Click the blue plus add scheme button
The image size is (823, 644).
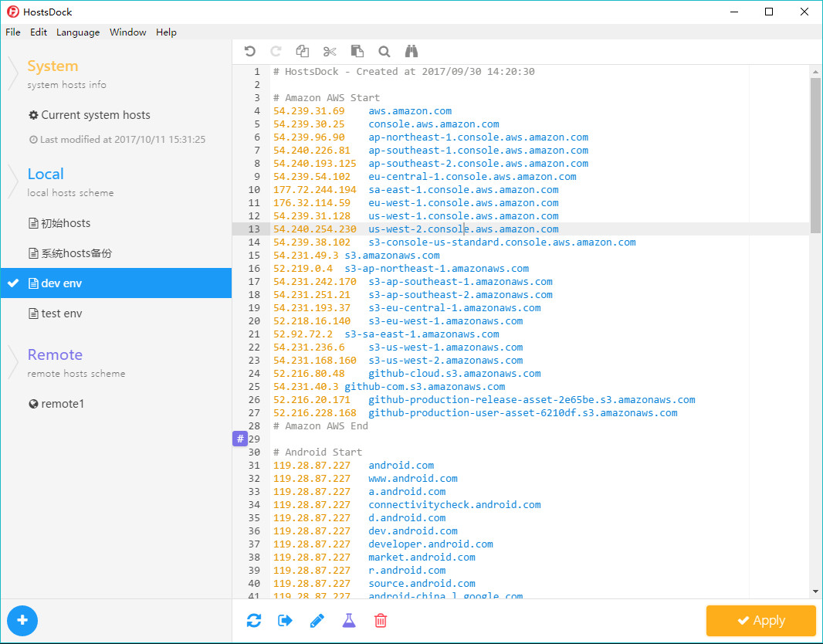coord(22,620)
